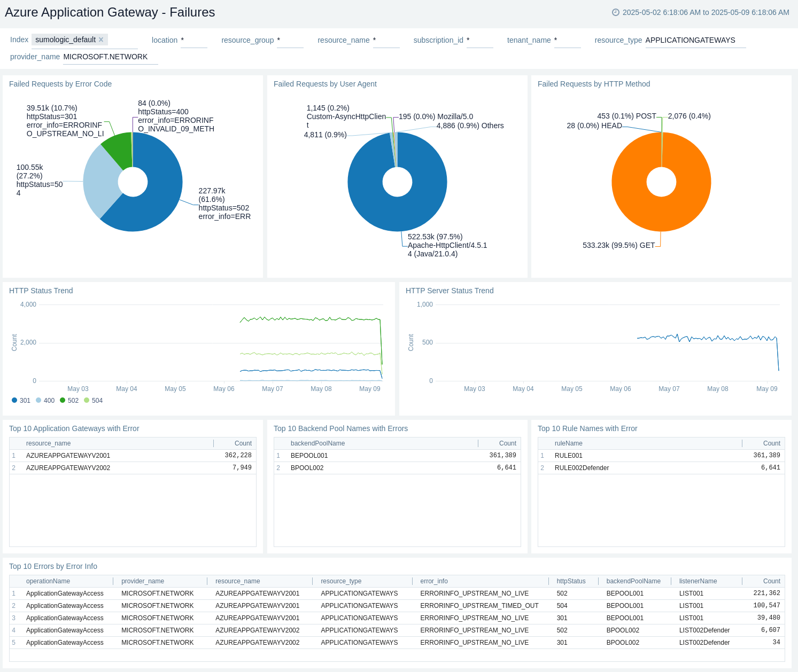Sort by resource_name column in Application Gateways table
This screenshot has width=798, height=672.
48,443
